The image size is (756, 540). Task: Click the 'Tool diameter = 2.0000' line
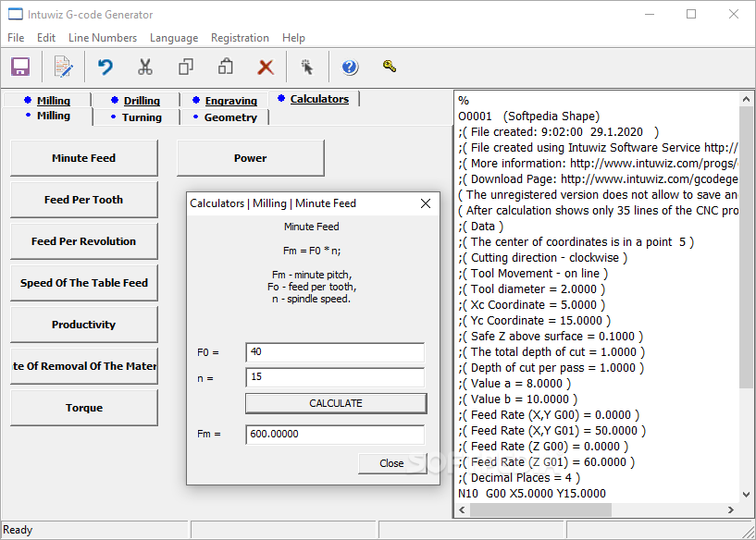coord(532,289)
